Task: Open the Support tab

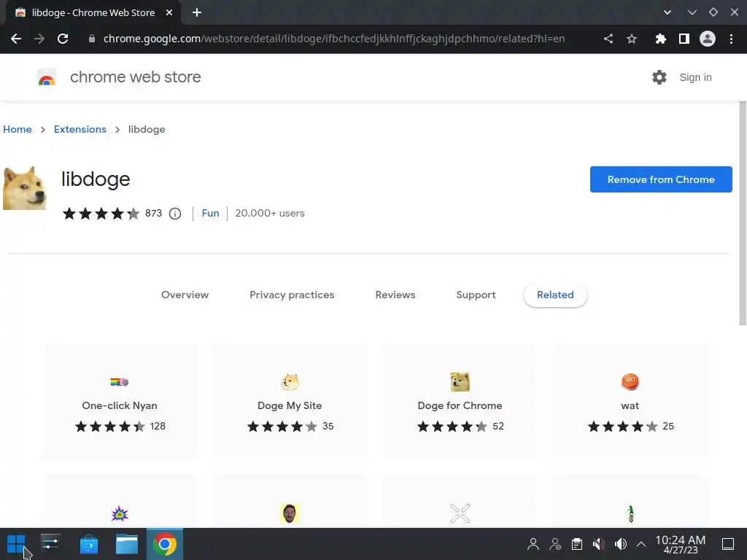Action: click(x=476, y=295)
